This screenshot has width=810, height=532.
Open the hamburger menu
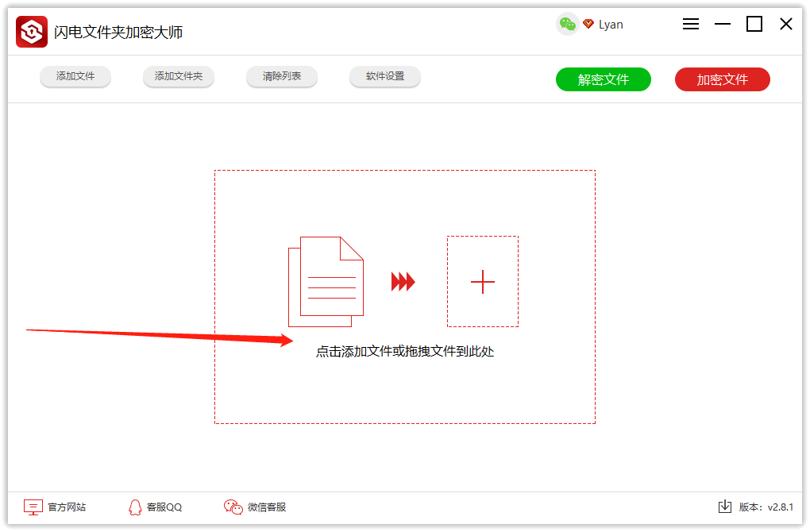click(x=691, y=25)
